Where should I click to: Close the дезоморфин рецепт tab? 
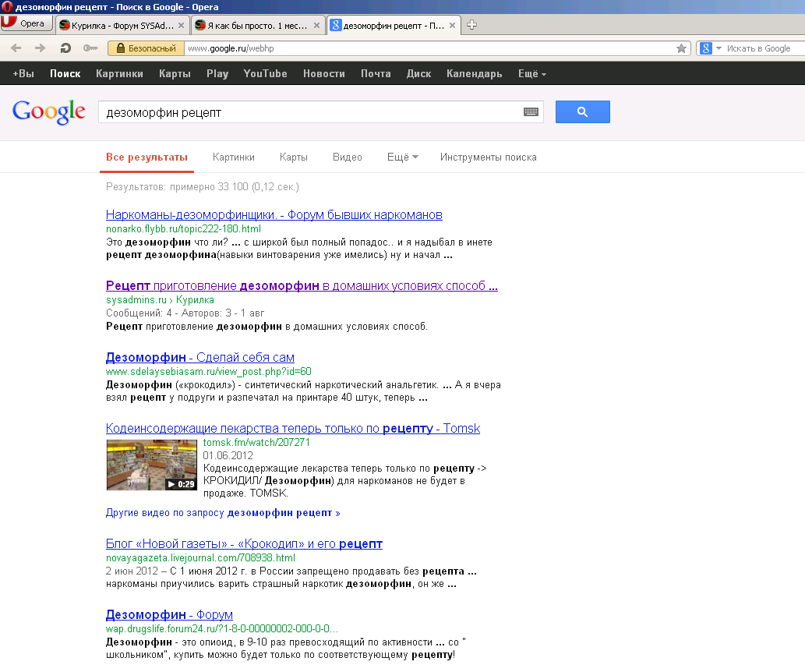(x=452, y=25)
